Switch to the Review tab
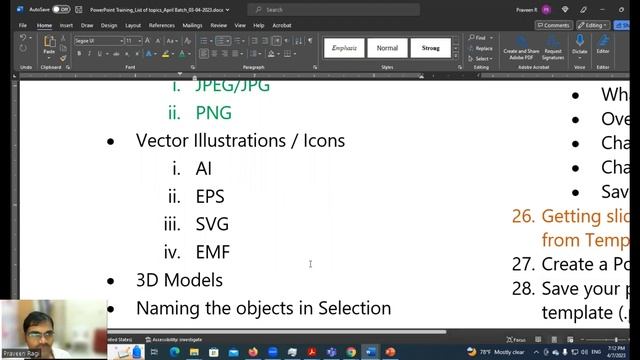This screenshot has width=640, height=360. pos(219,25)
